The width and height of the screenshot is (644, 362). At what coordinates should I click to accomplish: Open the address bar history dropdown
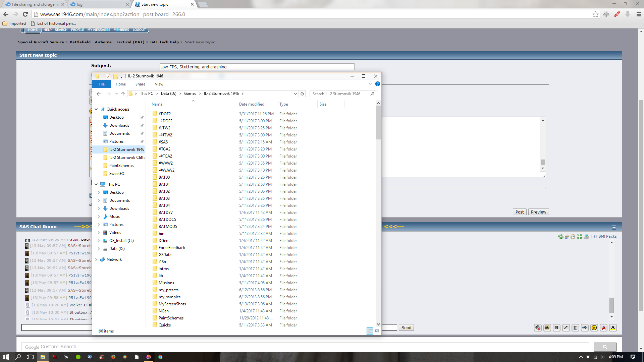(295, 94)
